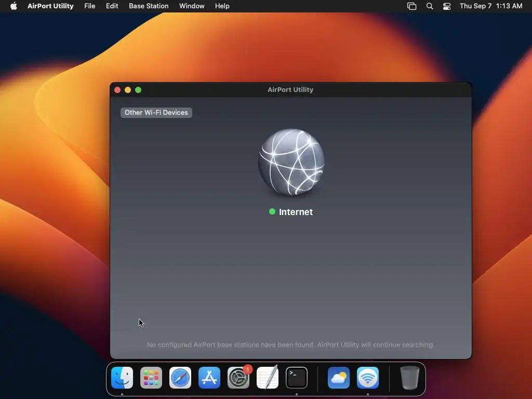Minimize the AirPort Utility window
This screenshot has width=532, height=399.
coord(128,90)
